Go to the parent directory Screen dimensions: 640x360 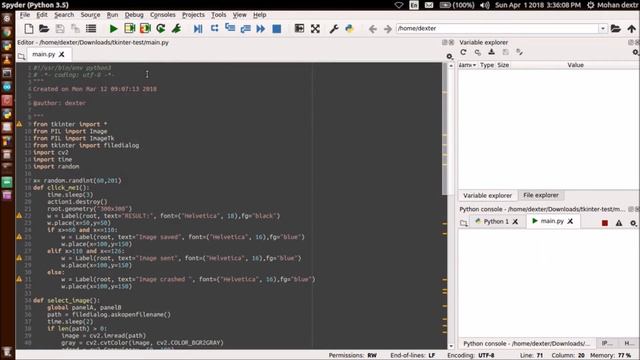tap(631, 29)
